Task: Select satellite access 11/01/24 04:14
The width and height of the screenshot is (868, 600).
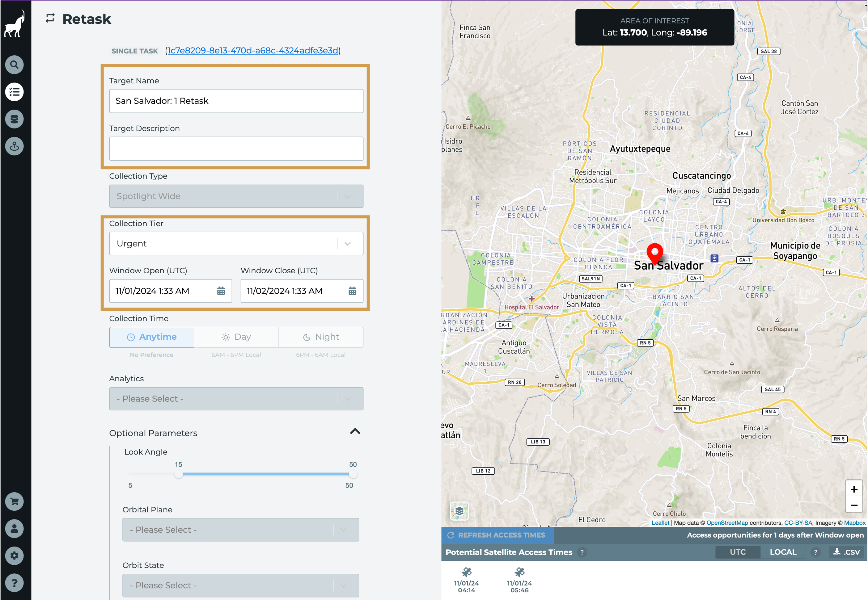Action: tap(466, 580)
